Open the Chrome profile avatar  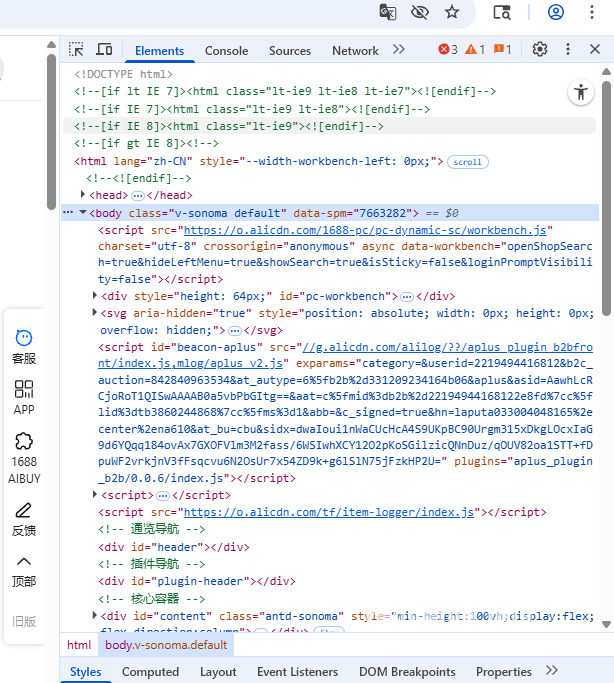(x=556, y=12)
